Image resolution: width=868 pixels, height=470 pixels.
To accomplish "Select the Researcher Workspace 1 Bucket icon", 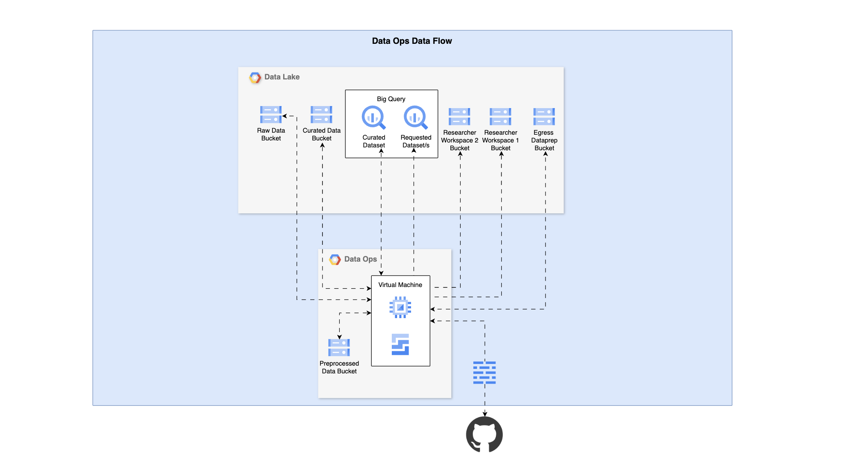I will click(x=500, y=117).
